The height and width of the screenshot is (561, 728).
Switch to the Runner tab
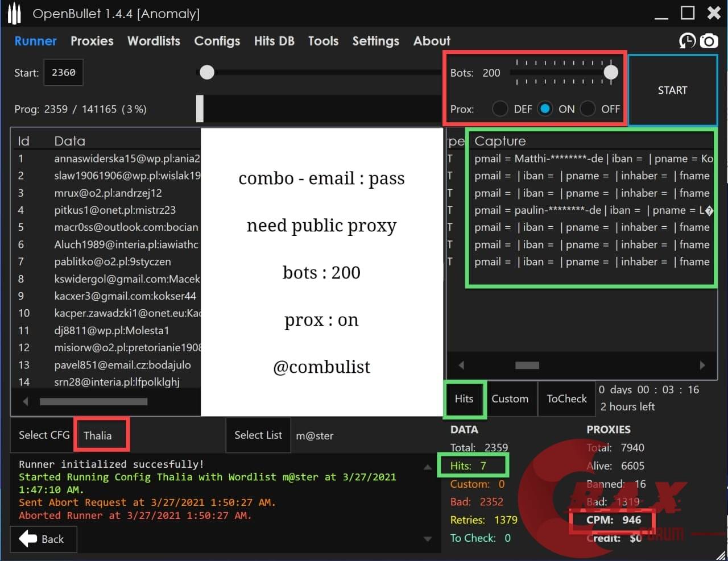[x=35, y=41]
